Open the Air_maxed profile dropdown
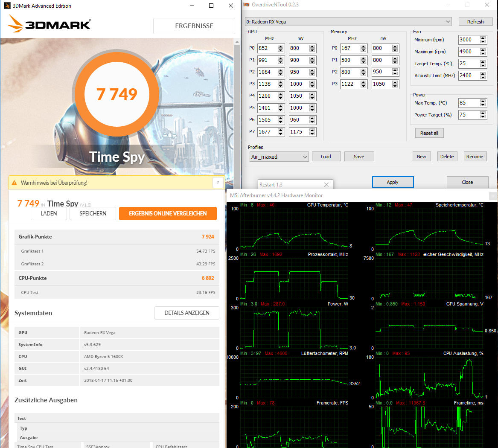Screen dimensions: 498x448 pos(279,157)
